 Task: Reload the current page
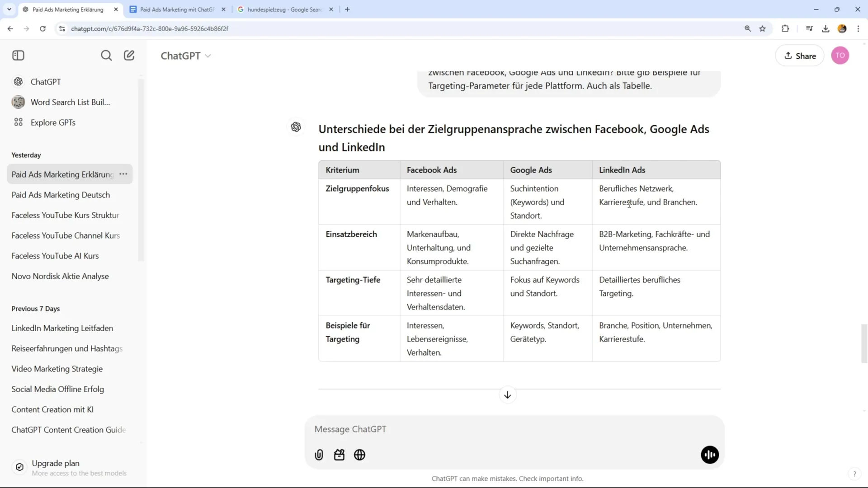(x=42, y=28)
